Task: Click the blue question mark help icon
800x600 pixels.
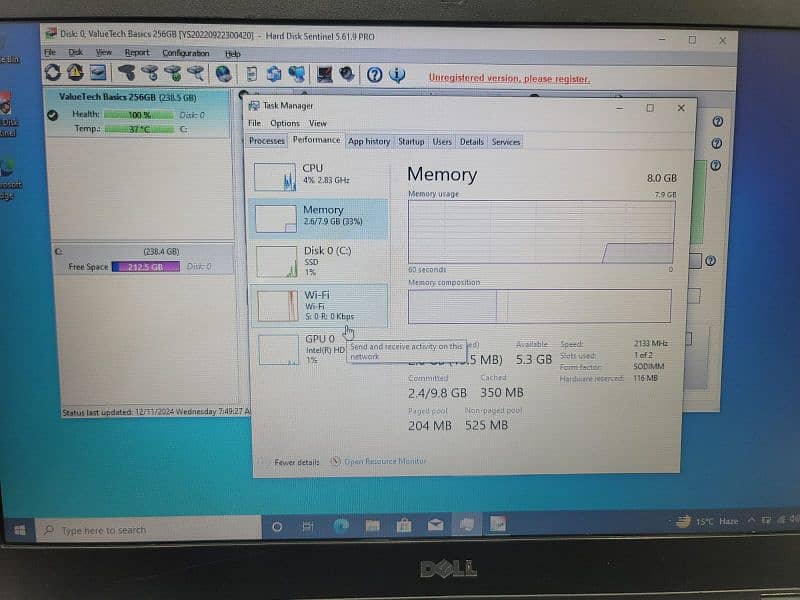Action: (x=374, y=74)
